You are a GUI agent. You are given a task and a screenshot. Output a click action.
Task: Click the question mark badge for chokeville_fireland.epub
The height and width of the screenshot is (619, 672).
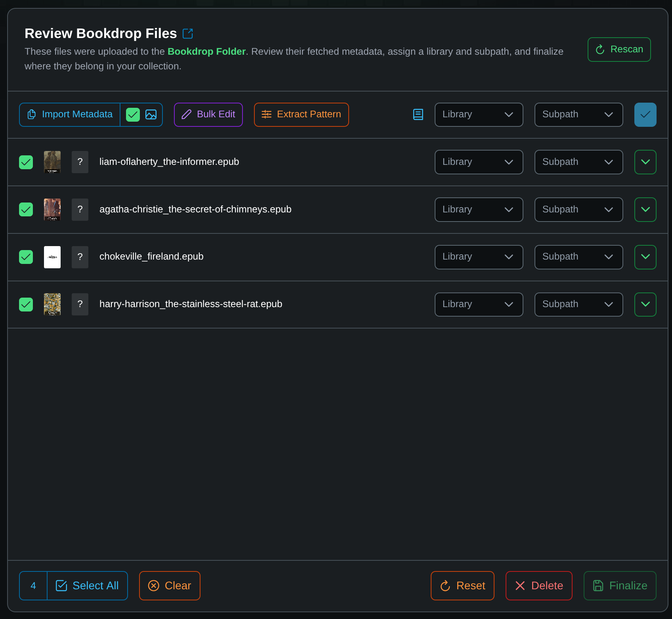coord(80,257)
